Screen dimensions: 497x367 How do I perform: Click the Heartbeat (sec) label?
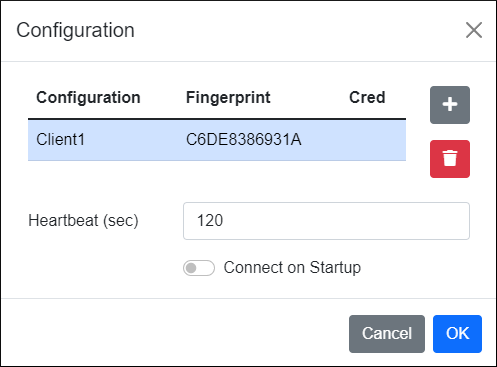[83, 221]
